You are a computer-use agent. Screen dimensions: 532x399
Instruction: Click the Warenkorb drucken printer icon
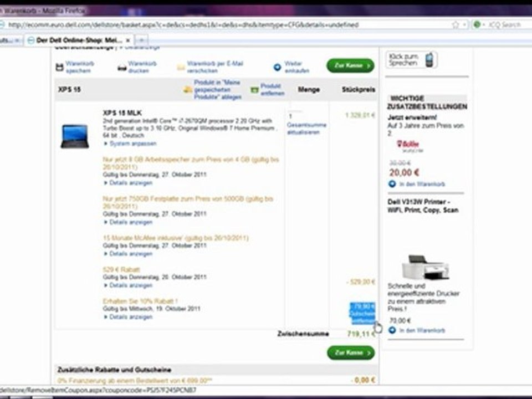tap(122, 68)
